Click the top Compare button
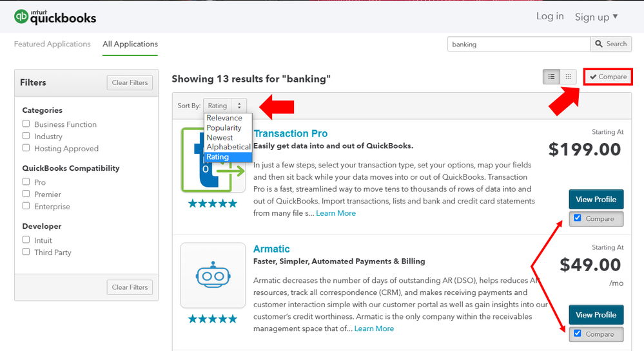Viewport: 644px width, 351px height. click(608, 77)
